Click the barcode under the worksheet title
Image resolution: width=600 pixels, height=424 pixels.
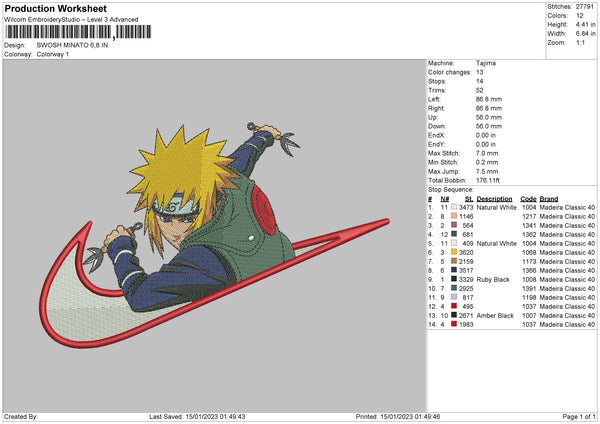click(78, 32)
